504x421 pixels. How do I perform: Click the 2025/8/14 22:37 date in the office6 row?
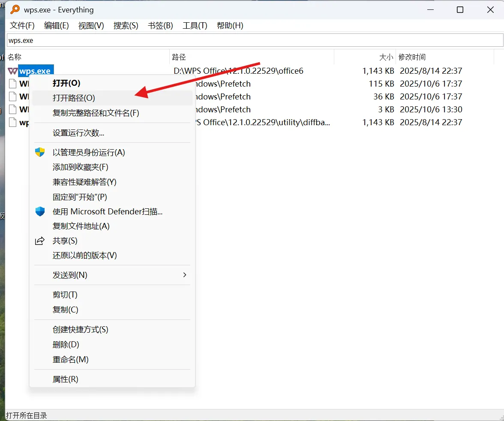(x=431, y=71)
